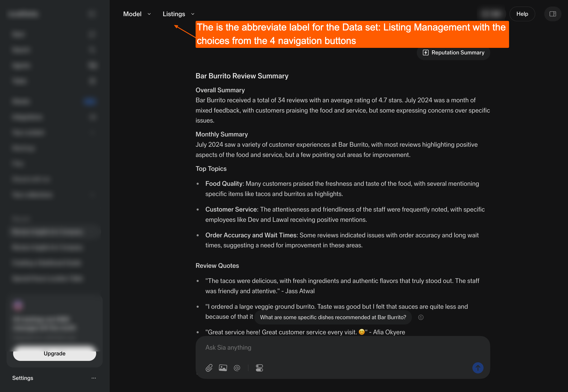This screenshot has height=392, width=568.
Task: Click the three-dot menu beside Settings
Action: [94, 378]
